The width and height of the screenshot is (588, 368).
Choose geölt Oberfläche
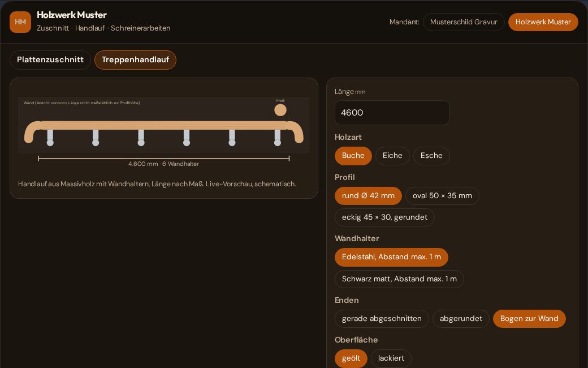[x=351, y=358]
